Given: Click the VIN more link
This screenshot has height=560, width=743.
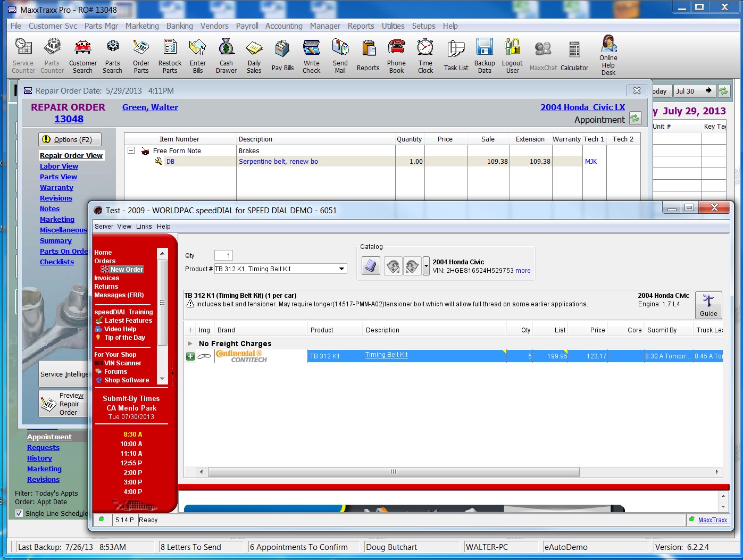Looking at the screenshot, I should (523, 271).
